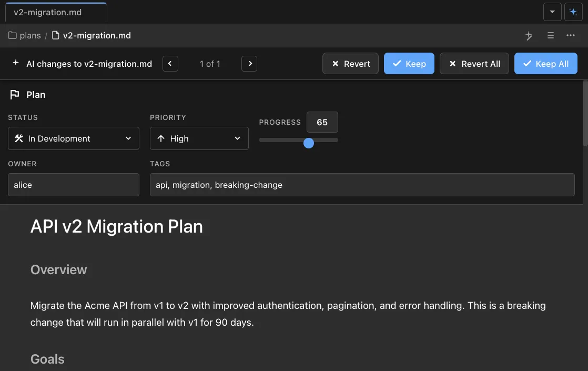The image size is (588, 371).
Task: Click the lightning AI edit icon near breadcrumbs
Action: pos(529,35)
